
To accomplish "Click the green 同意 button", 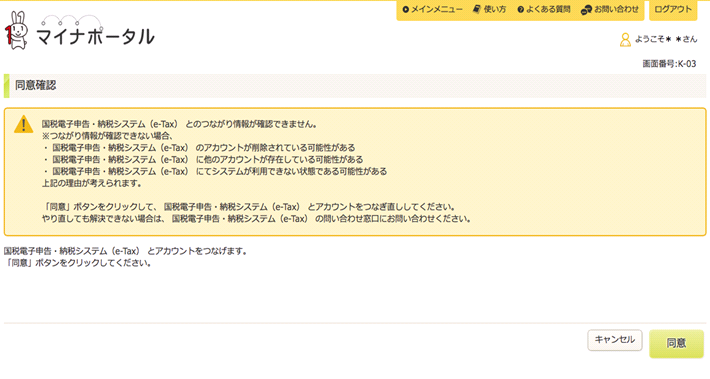I will point(676,344).
